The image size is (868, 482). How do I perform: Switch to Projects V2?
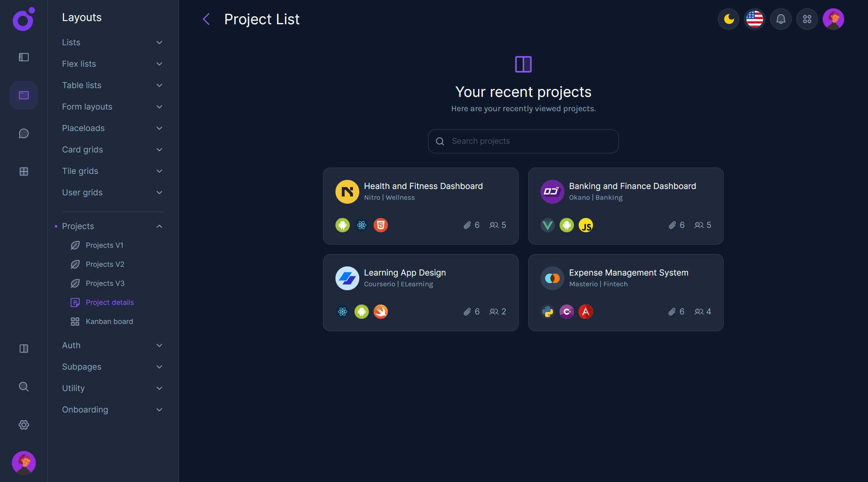click(x=105, y=264)
